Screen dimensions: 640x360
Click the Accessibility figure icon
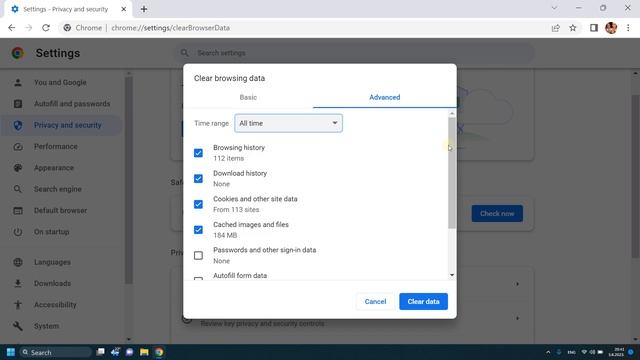18,304
